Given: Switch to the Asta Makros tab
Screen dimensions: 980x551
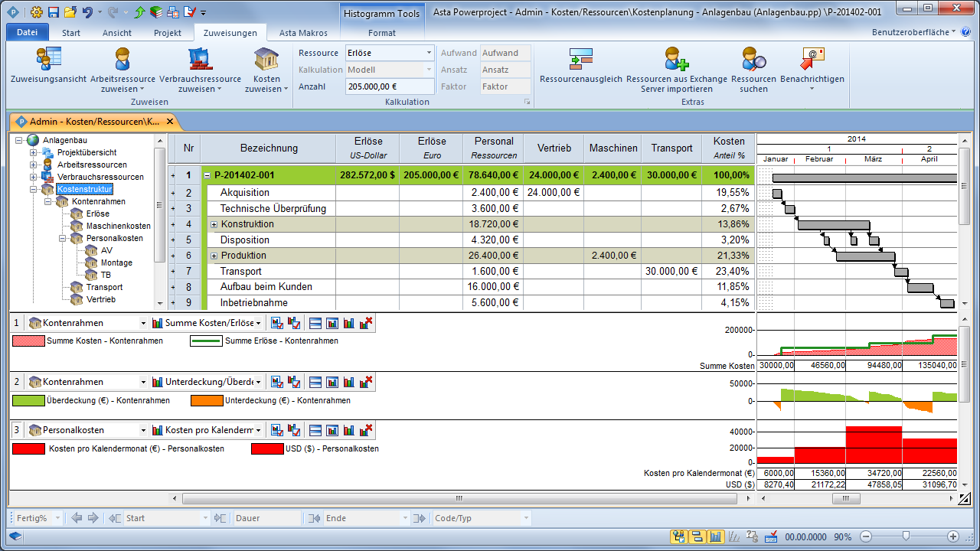Looking at the screenshot, I should click(303, 33).
